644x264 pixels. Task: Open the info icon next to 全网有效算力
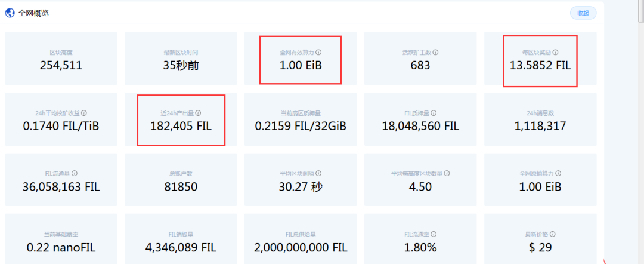318,53
